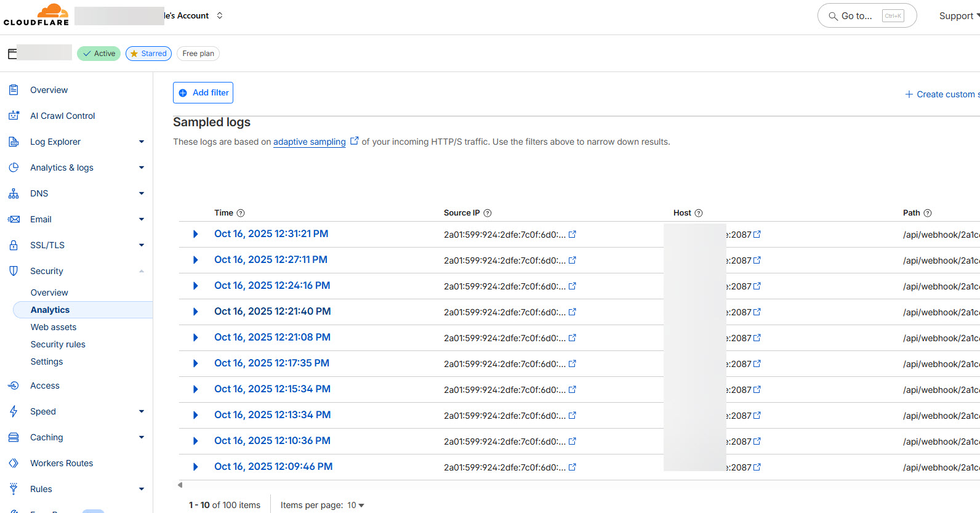Click the Caching sidebar icon
The width and height of the screenshot is (980, 513).
click(x=14, y=437)
